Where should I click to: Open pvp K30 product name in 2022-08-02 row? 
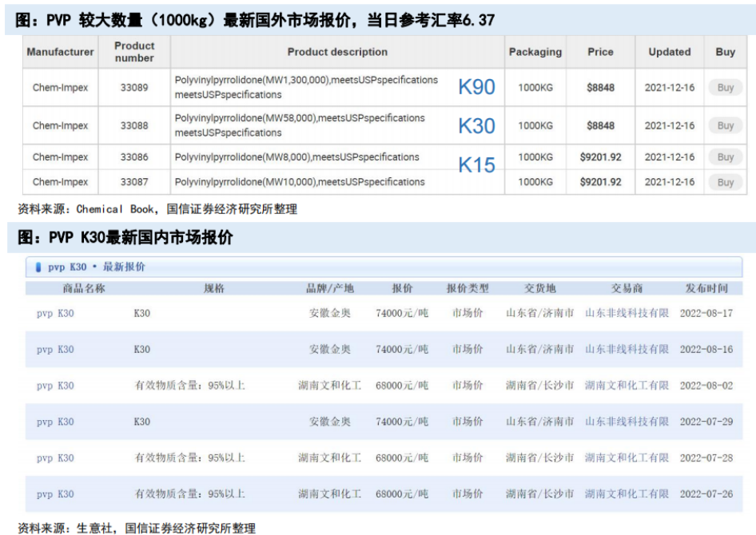pos(55,386)
